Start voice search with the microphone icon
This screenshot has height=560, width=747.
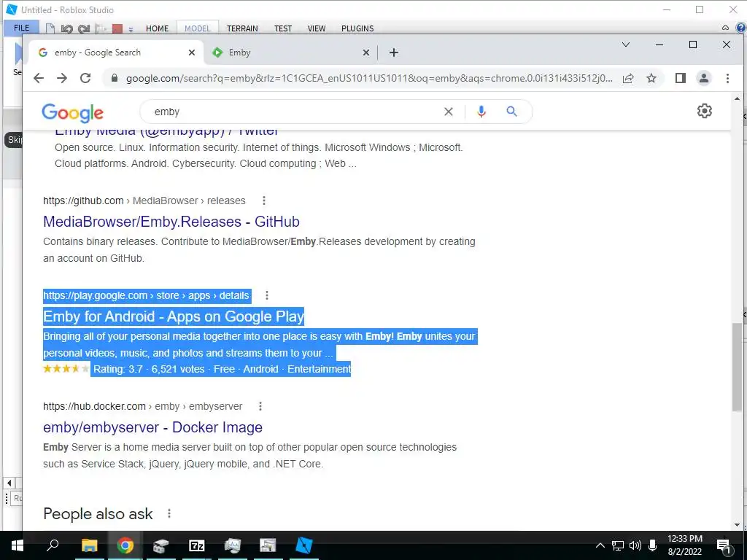[x=481, y=112]
